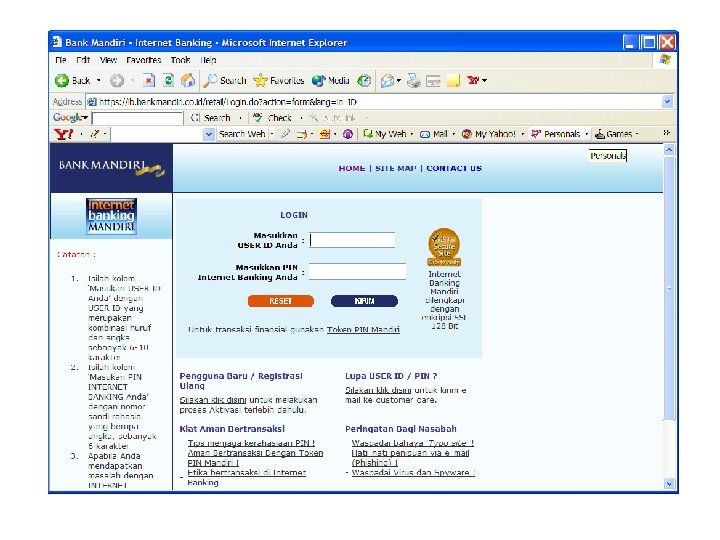Viewport: 720px width, 540px height.
Task: Open the Tools menu
Action: pos(180,60)
